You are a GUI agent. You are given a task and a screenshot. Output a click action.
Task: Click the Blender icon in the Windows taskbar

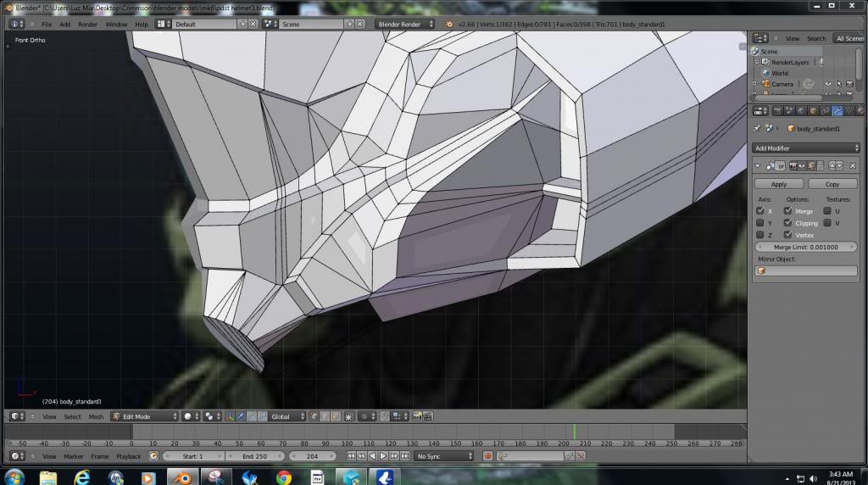pyautogui.click(x=181, y=477)
